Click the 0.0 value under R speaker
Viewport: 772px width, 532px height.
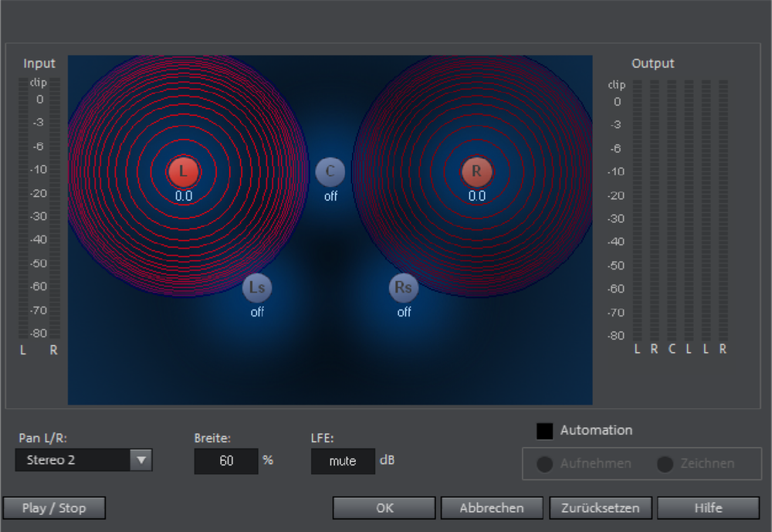point(476,196)
